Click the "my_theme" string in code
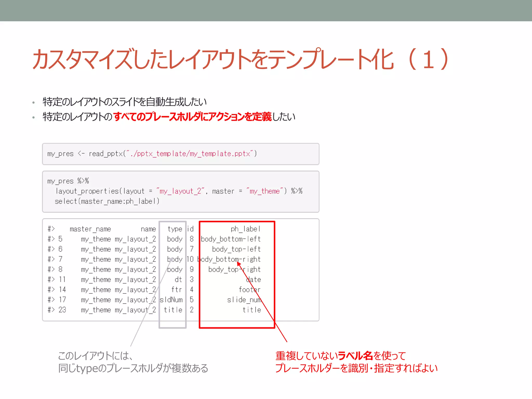 pyautogui.click(x=264, y=191)
